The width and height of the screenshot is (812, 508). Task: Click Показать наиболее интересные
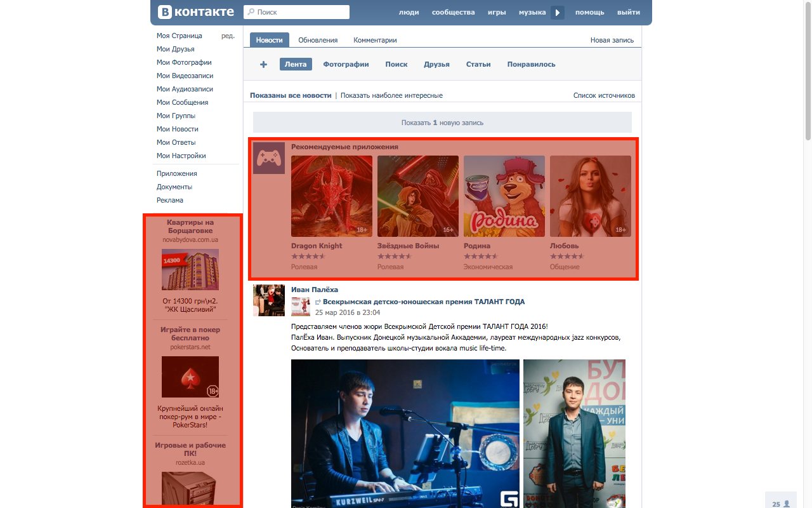pyautogui.click(x=391, y=95)
